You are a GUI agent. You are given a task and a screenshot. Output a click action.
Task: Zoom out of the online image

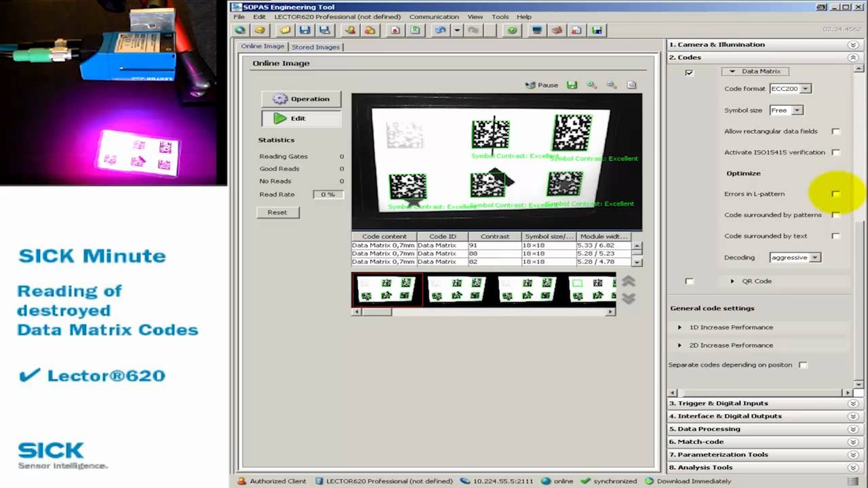(x=612, y=85)
